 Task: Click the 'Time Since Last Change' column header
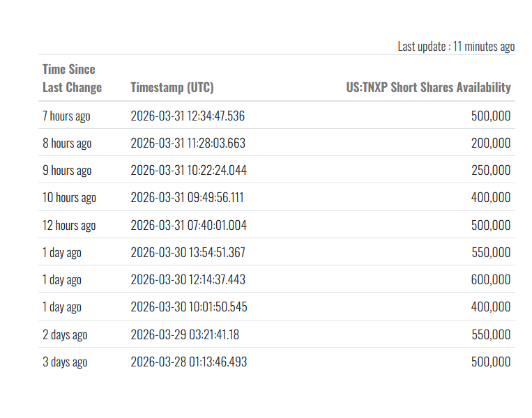coord(72,78)
